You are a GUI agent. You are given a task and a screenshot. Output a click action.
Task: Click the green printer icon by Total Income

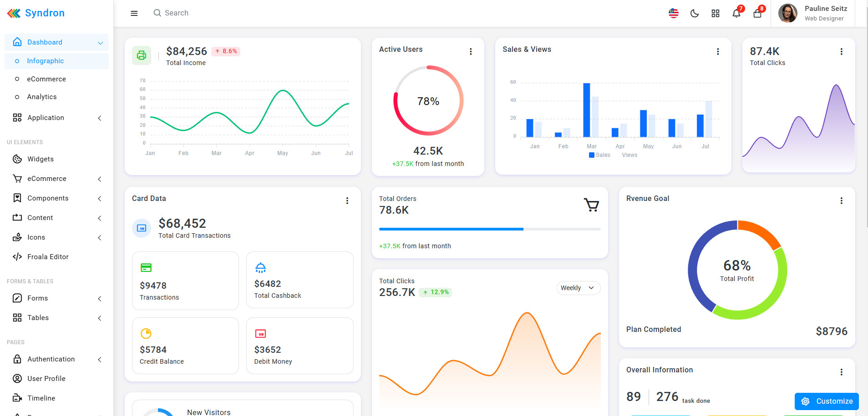pos(142,55)
